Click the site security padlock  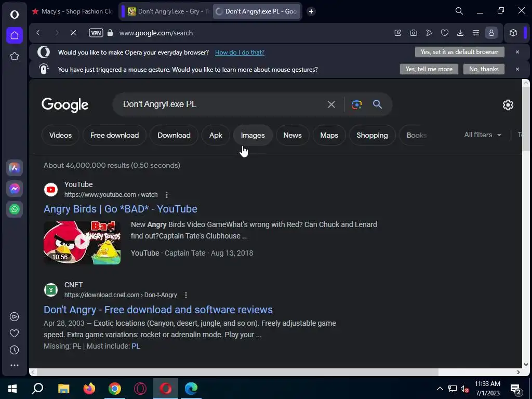coord(110,33)
